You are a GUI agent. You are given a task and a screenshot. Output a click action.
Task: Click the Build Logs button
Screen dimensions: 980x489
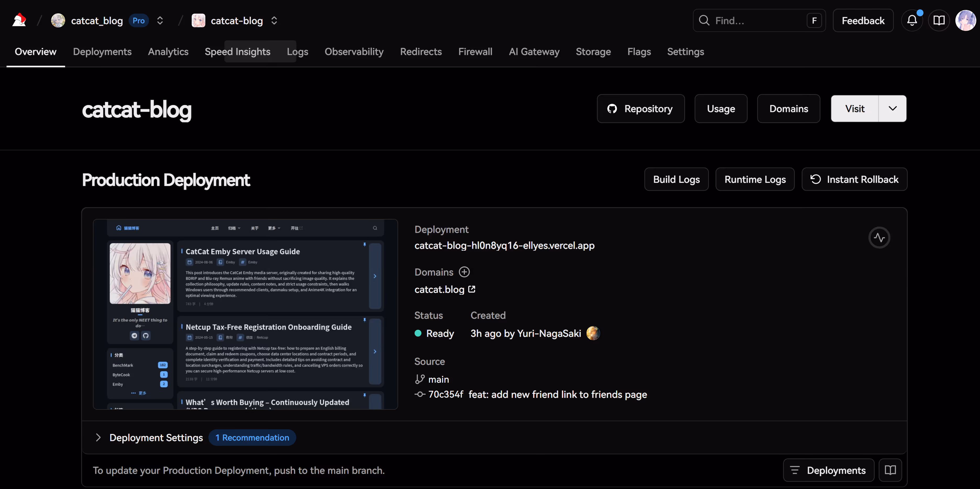point(676,179)
